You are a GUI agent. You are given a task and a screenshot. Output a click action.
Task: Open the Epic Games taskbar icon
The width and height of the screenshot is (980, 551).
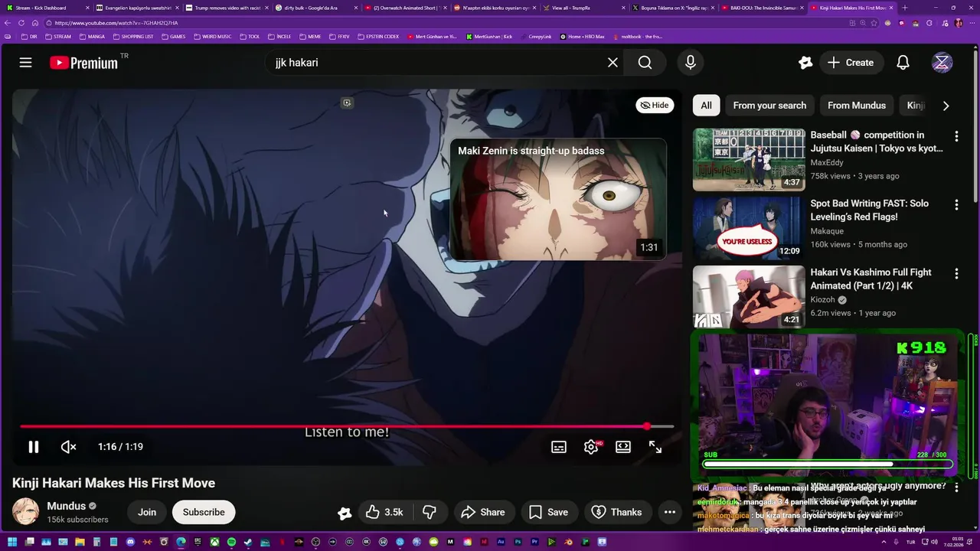tap(198, 543)
